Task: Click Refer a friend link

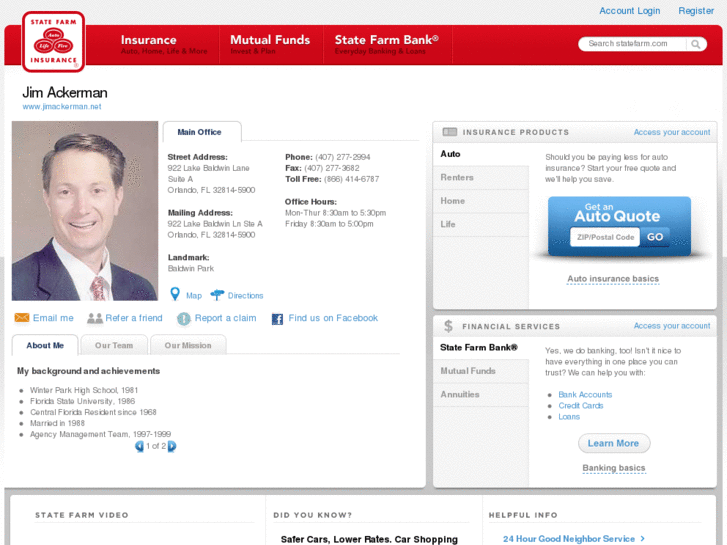Action: pos(134,318)
